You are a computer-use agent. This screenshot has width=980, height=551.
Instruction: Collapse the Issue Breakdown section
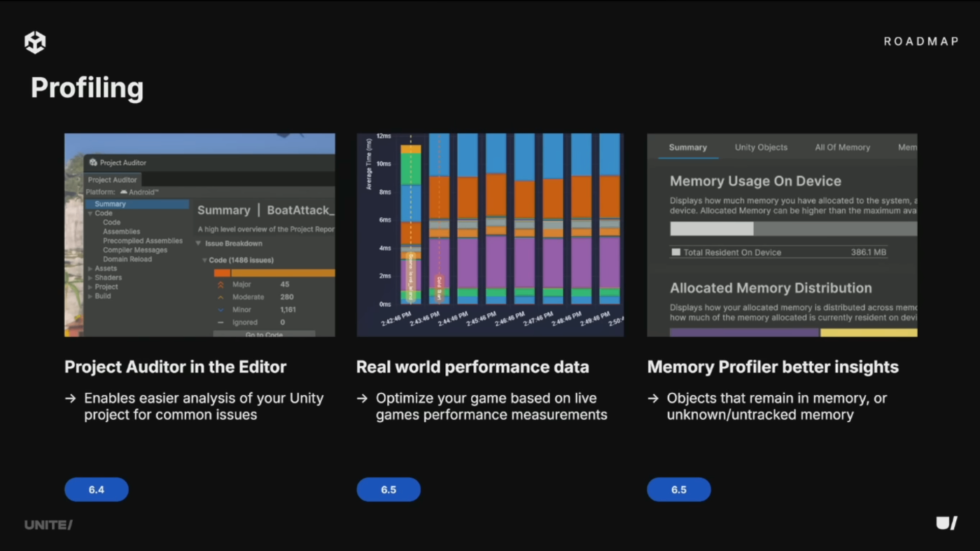point(198,244)
